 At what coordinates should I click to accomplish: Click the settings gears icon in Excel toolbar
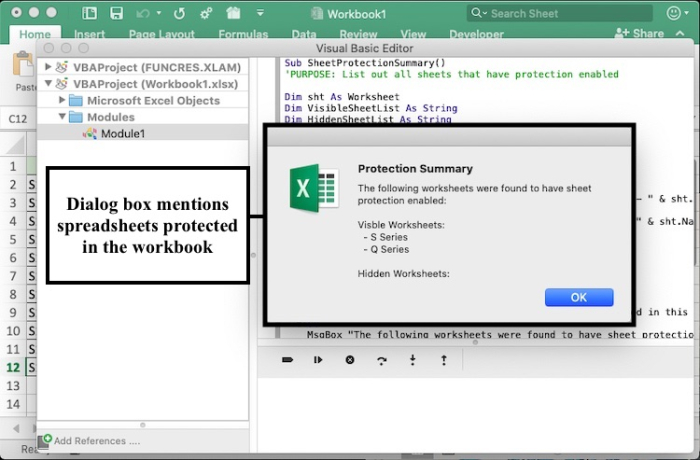coord(206,13)
